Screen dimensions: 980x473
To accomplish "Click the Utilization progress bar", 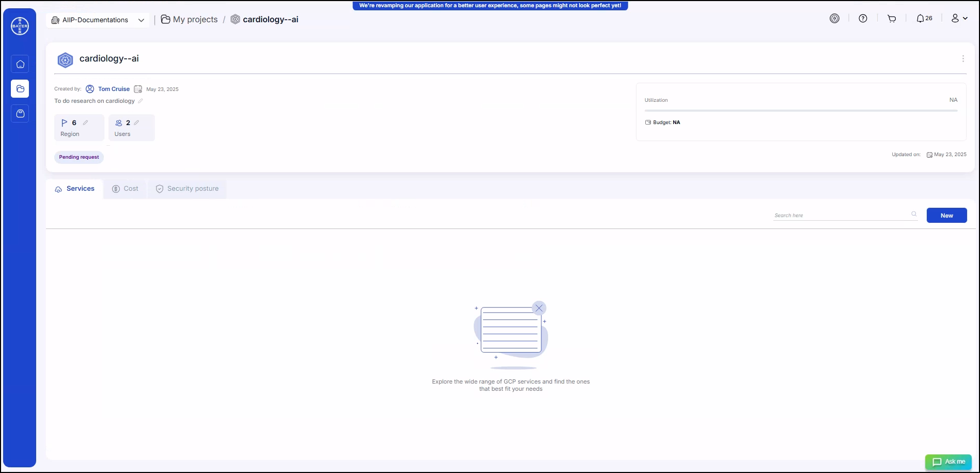I will [801, 111].
